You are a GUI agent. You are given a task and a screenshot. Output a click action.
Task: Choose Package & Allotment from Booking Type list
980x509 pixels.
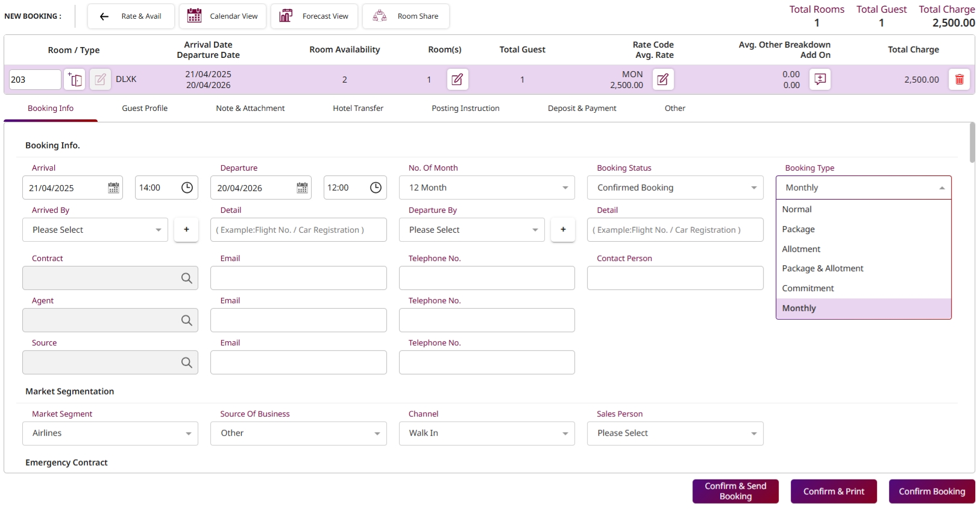(822, 269)
